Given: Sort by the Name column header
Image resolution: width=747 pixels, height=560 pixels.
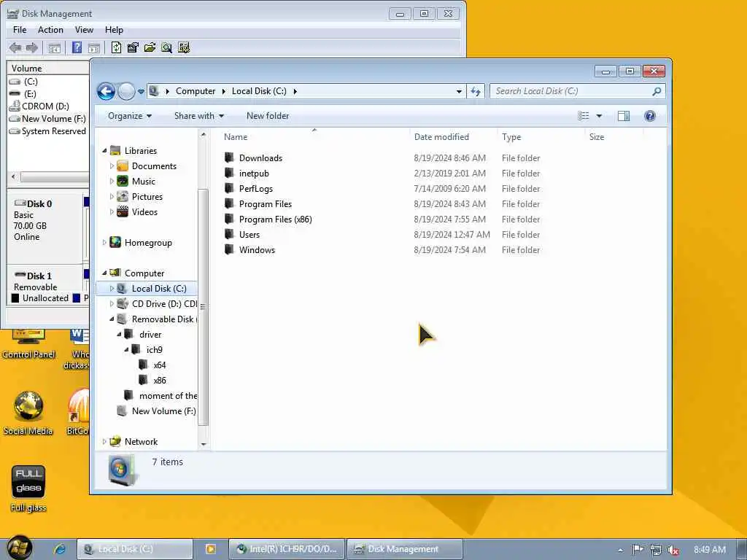Looking at the screenshot, I should click(x=236, y=137).
